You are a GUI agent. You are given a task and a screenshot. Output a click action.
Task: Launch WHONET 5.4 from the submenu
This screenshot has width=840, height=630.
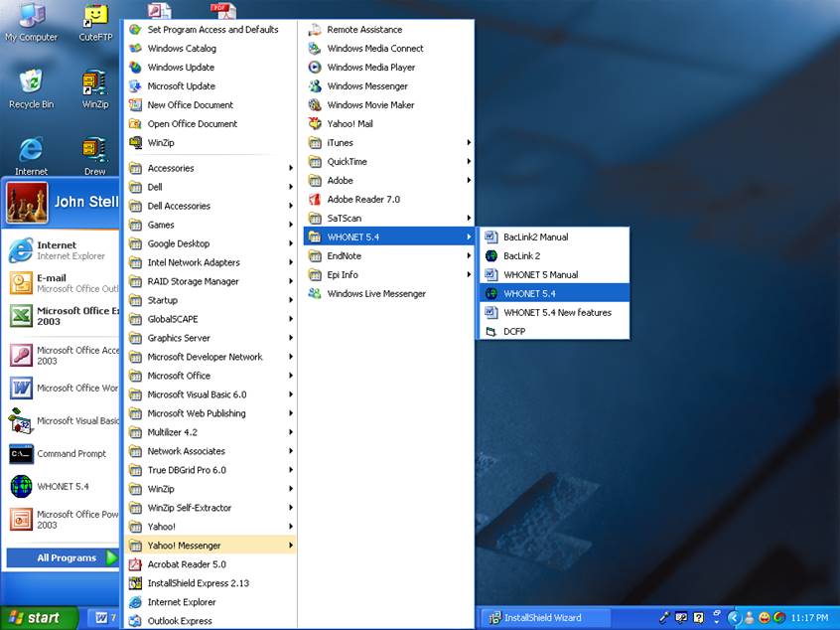[x=528, y=293]
